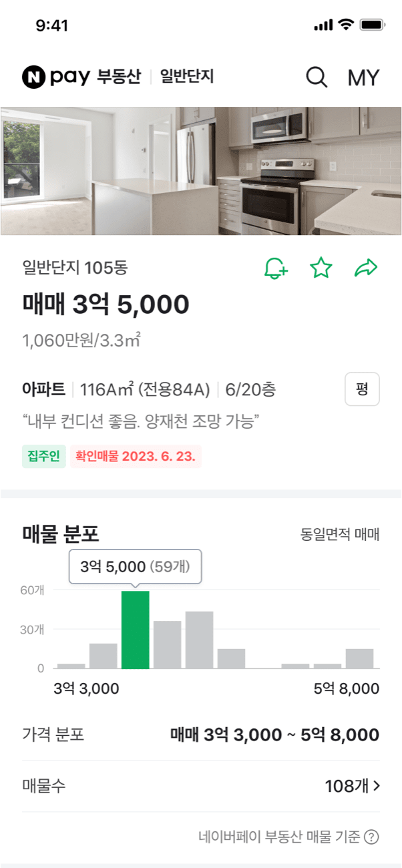Image resolution: width=402 pixels, height=868 pixels.
Task: Favorite this listing with star icon
Action: 321,268
